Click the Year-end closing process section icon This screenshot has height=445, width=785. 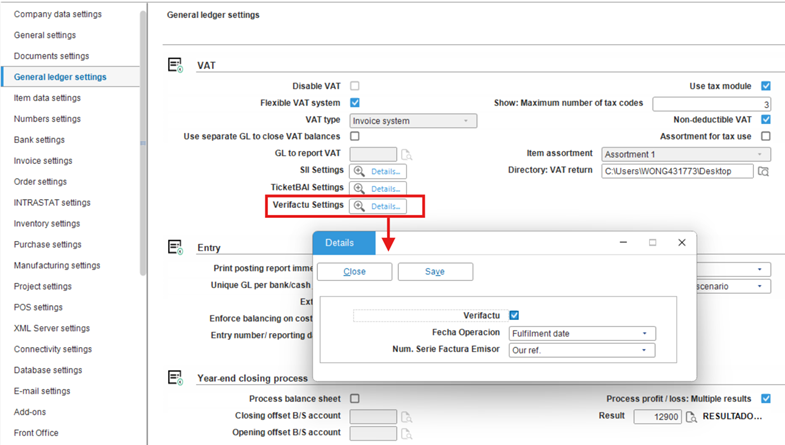coord(175,378)
